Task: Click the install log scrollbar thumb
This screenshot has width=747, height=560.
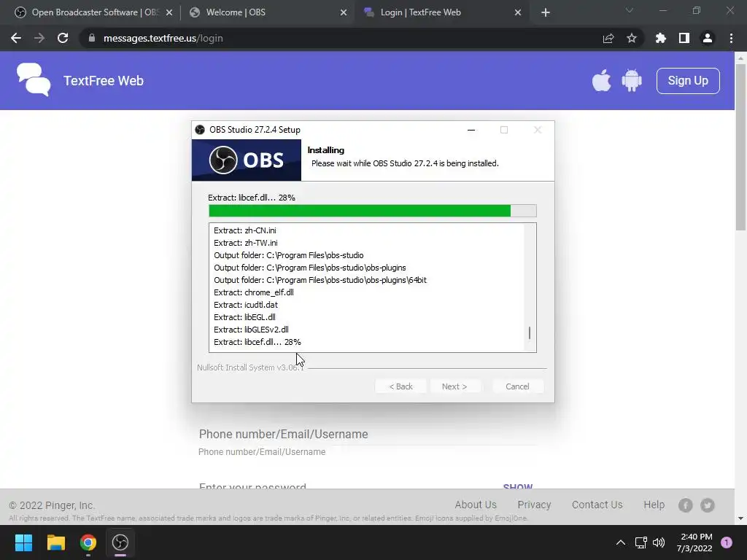Action: pos(530,332)
